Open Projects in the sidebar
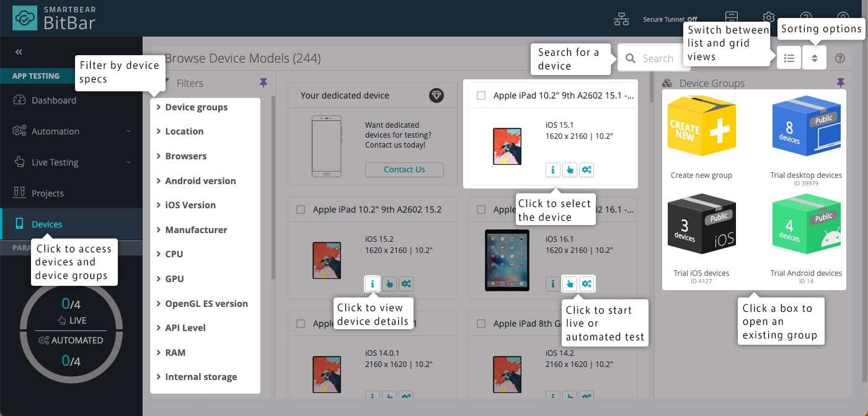Viewport: 868px width, 416px height. tap(71, 193)
